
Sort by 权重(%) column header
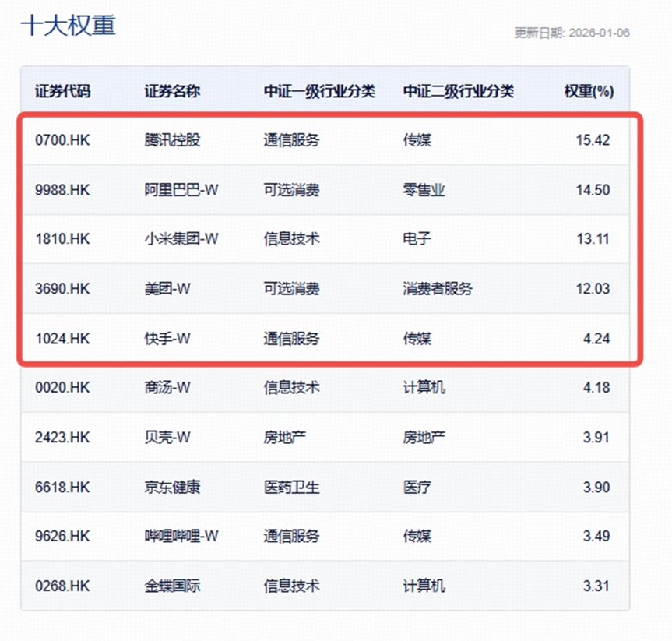[x=589, y=91]
